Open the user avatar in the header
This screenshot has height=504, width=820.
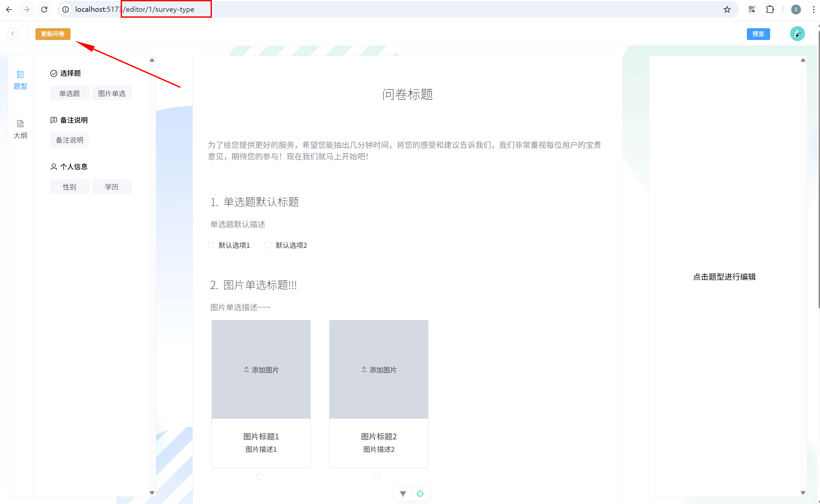[x=797, y=34]
